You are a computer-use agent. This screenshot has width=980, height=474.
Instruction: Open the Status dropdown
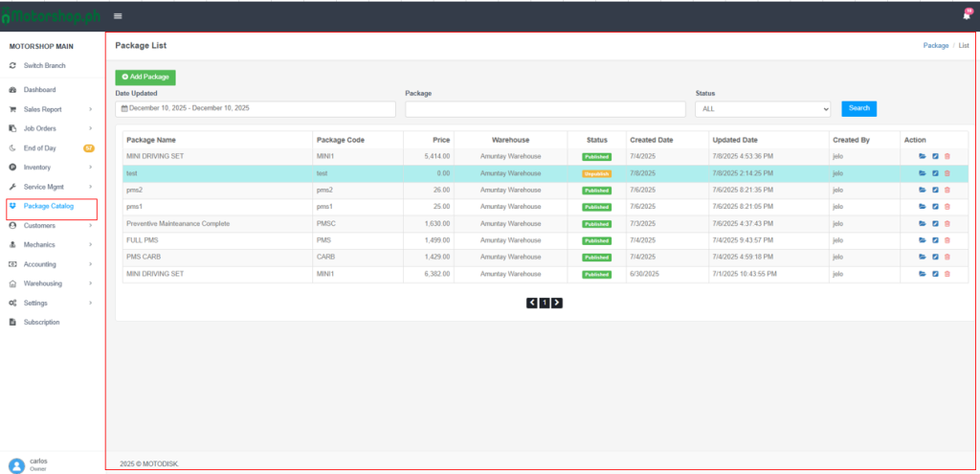pyautogui.click(x=763, y=109)
